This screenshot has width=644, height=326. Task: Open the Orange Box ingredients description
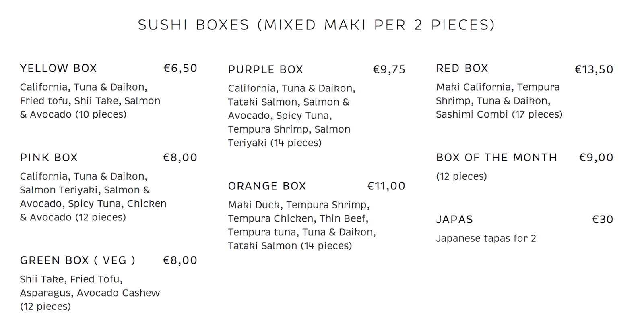click(302, 225)
